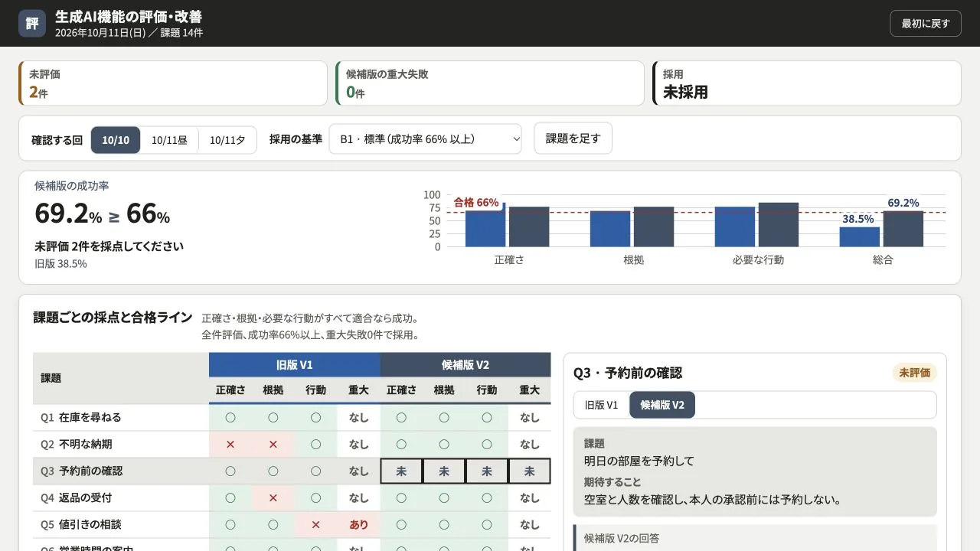The height and width of the screenshot is (551, 980).
Task: Switch to the 候補版 V2 tab in detail panel
Action: coord(662,405)
